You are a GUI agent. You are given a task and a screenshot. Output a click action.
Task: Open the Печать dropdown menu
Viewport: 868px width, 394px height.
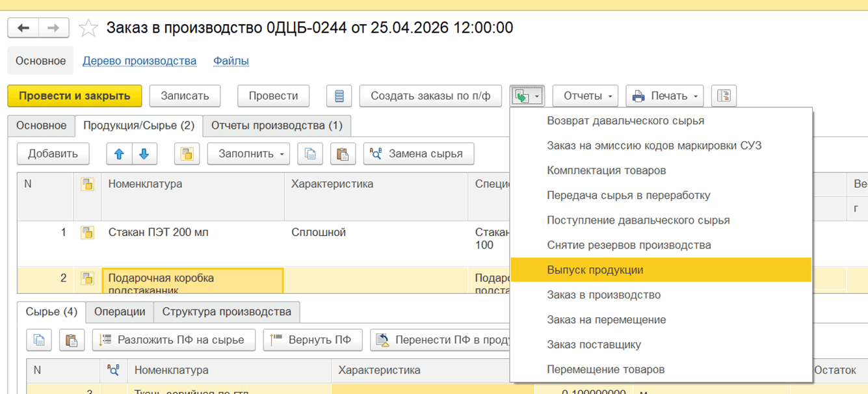(x=664, y=96)
